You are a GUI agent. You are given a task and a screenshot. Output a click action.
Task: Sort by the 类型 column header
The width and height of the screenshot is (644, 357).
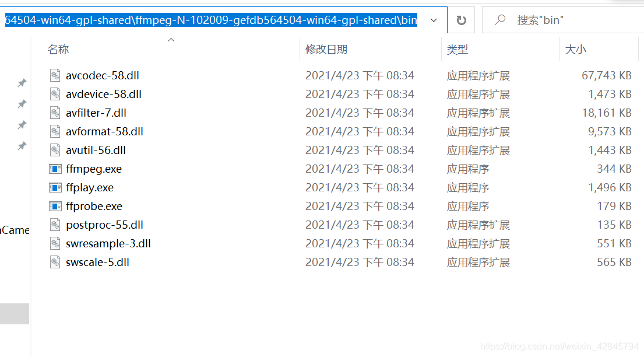457,50
